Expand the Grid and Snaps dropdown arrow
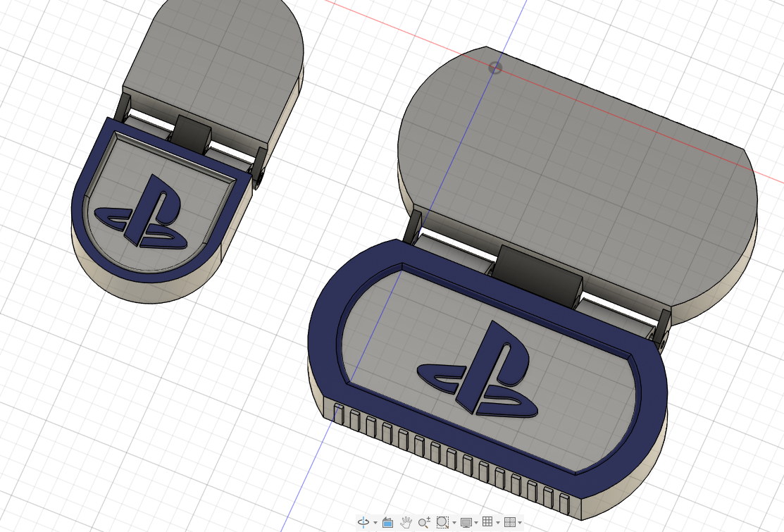This screenshot has height=532, width=784. pyautogui.click(x=498, y=523)
